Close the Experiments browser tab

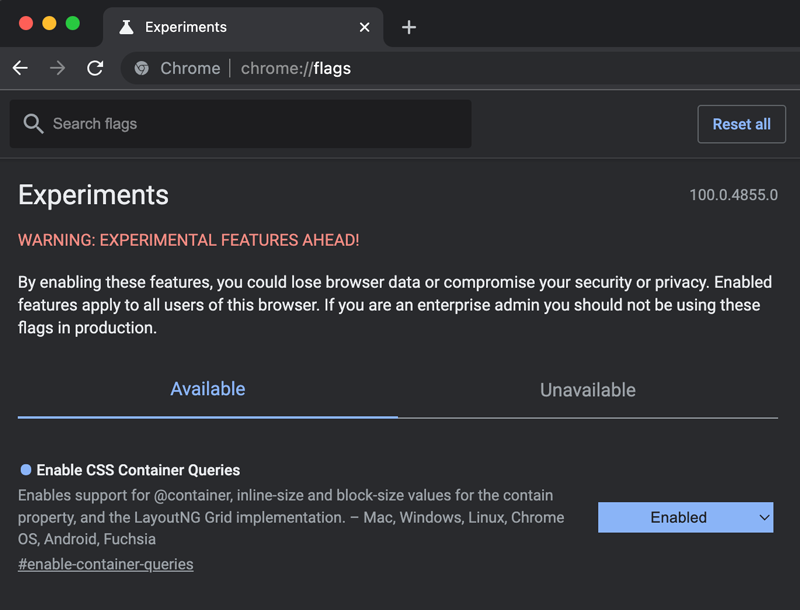(x=365, y=27)
